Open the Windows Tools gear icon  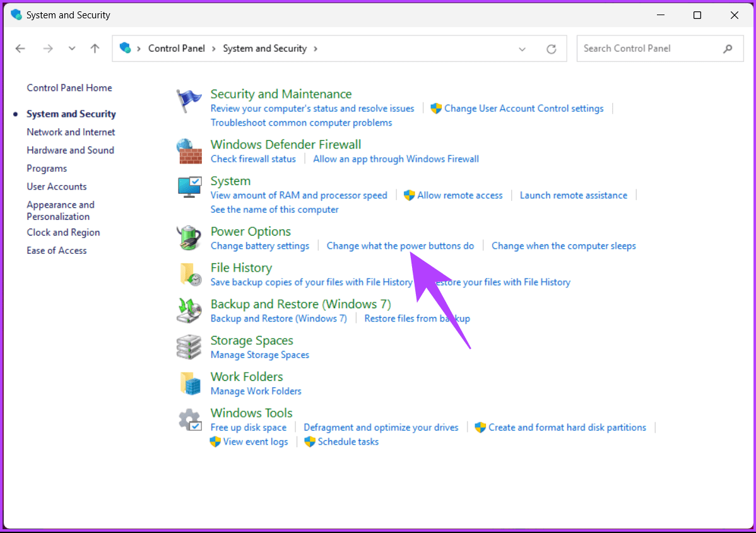(190, 420)
